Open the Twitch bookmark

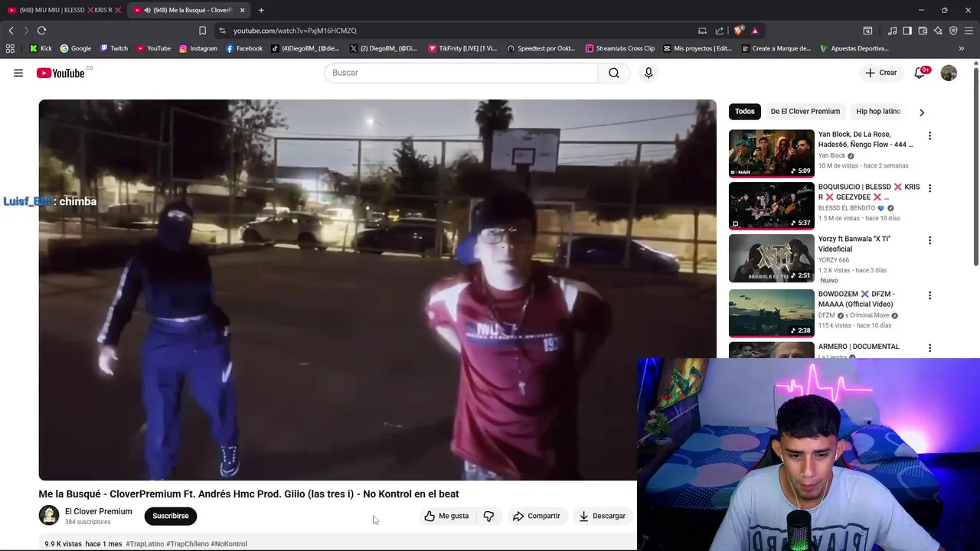point(114,48)
